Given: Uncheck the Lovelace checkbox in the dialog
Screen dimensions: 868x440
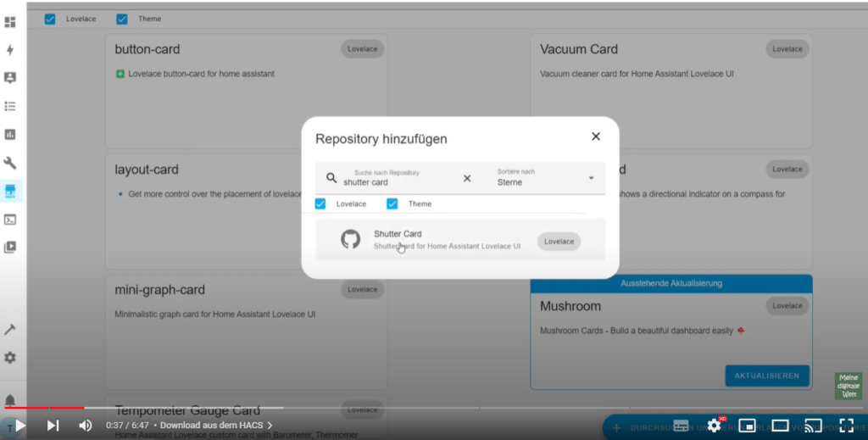Looking at the screenshot, I should point(320,203).
